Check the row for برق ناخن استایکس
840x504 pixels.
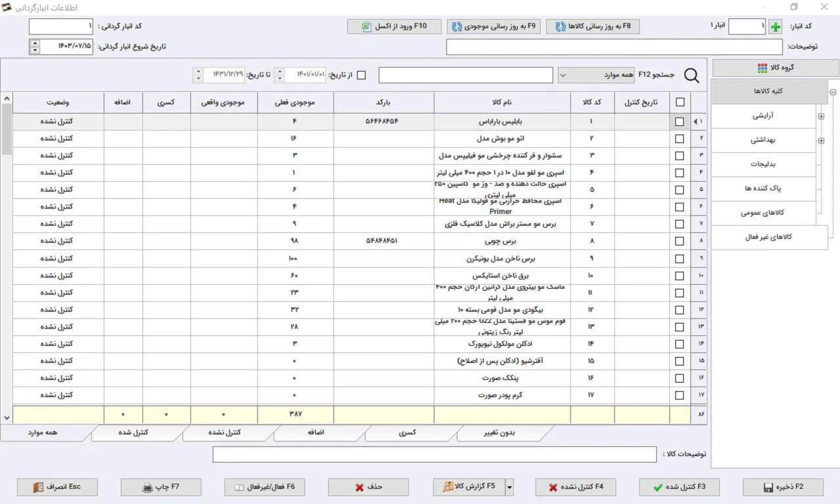(x=680, y=276)
